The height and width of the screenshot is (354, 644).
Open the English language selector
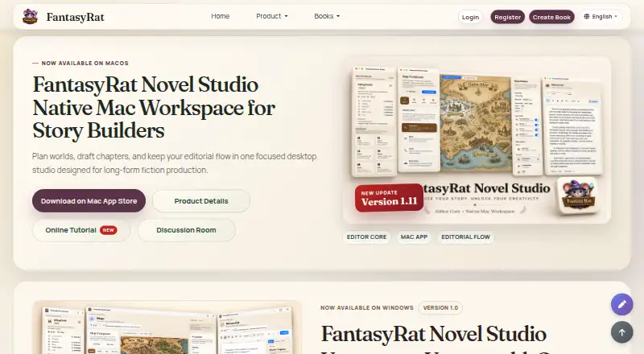(x=601, y=16)
